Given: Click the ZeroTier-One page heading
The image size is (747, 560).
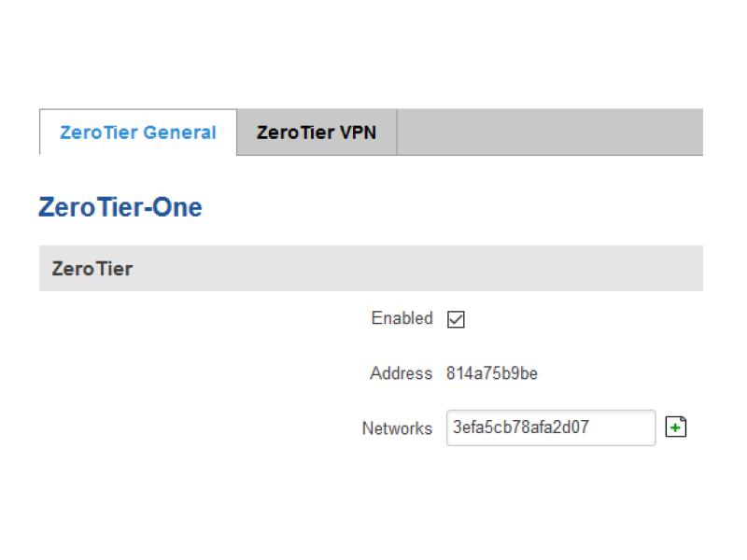Looking at the screenshot, I should pyautogui.click(x=120, y=207).
